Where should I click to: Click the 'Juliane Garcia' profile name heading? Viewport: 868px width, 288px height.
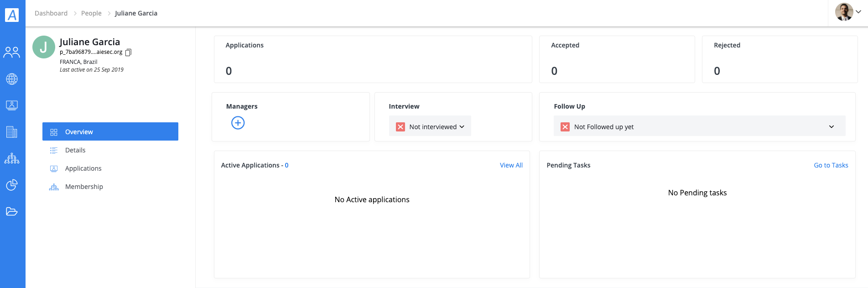[x=90, y=42]
